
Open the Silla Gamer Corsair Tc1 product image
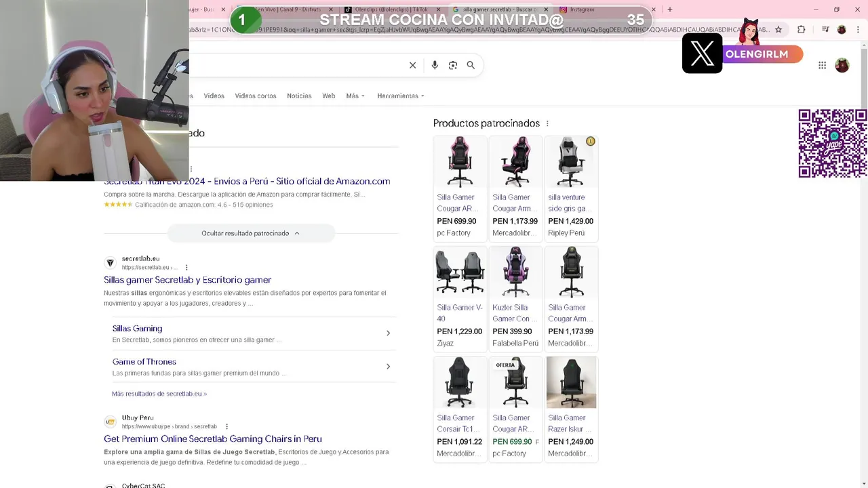pyautogui.click(x=460, y=382)
